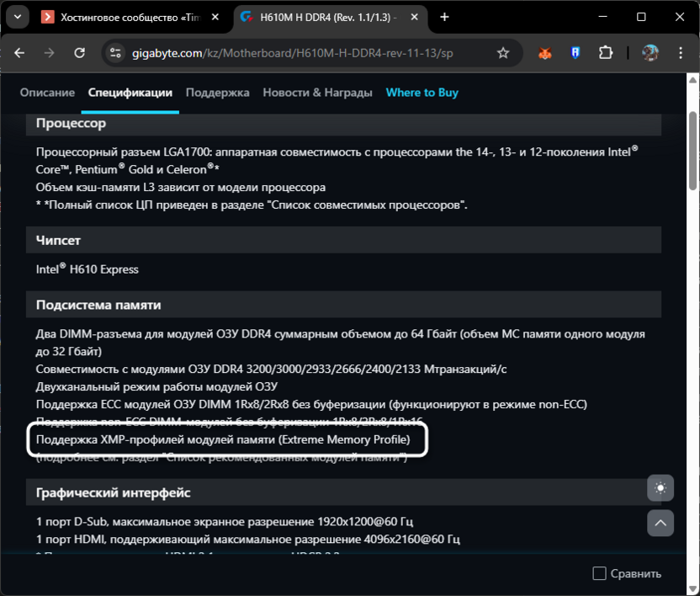This screenshot has height=596, width=700.
Task: Navigate back with the back arrow
Action: click(19, 52)
